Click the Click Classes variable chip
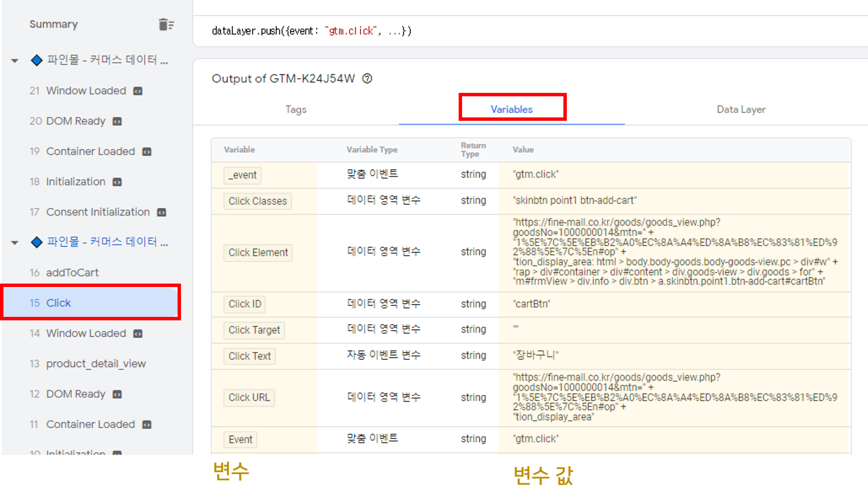This screenshot has height=500, width=868. (257, 201)
